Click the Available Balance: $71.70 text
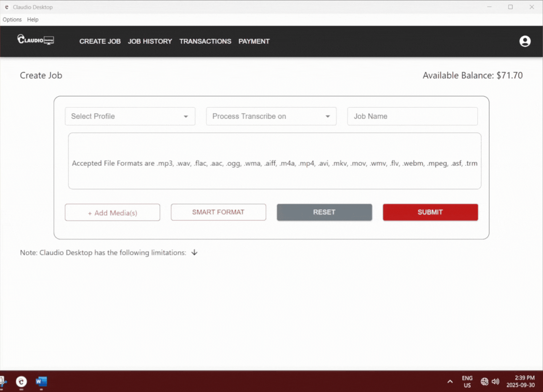This screenshot has height=392, width=543. (473, 75)
